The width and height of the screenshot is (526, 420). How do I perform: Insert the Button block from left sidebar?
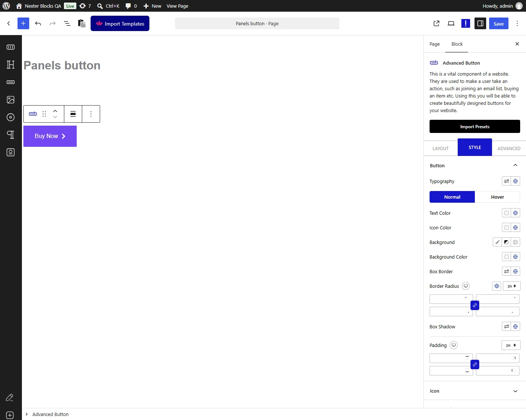coord(11,82)
